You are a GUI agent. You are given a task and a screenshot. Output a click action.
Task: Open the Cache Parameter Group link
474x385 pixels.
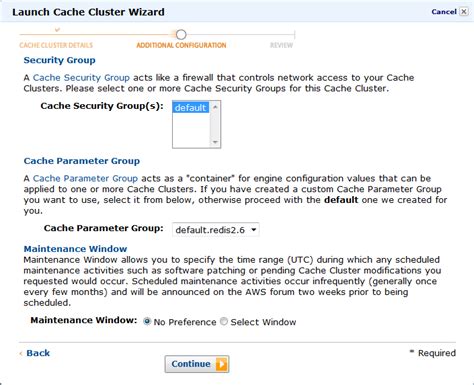point(85,178)
